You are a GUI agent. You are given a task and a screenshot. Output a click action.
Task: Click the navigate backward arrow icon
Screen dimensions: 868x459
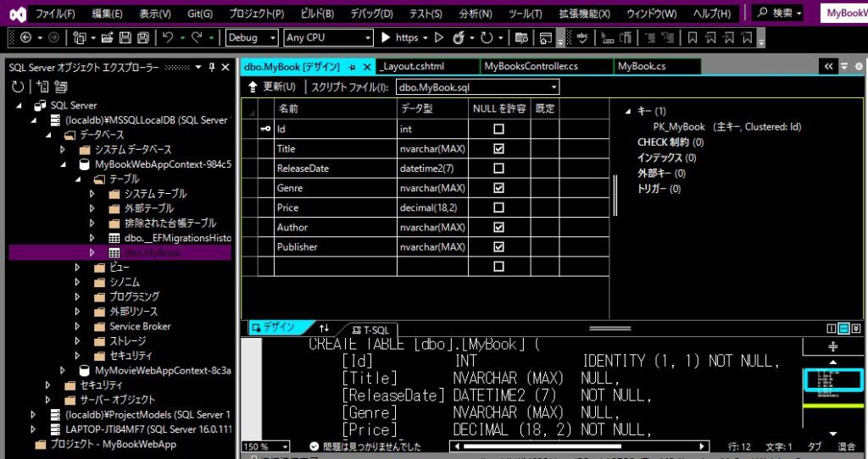25,38
